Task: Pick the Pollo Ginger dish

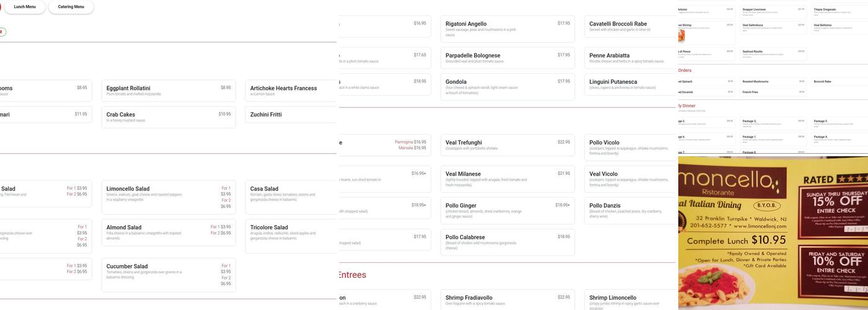Action: point(507,210)
